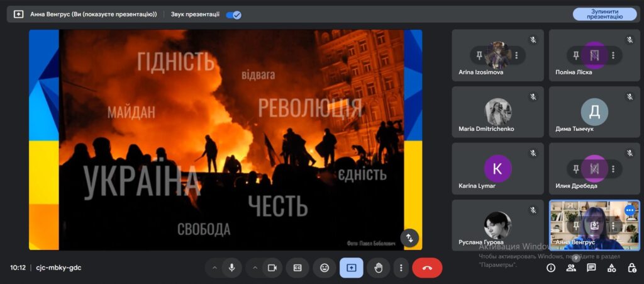The height and width of the screenshot is (284, 644).
Task: Show the participants people panel
Action: coord(571,268)
